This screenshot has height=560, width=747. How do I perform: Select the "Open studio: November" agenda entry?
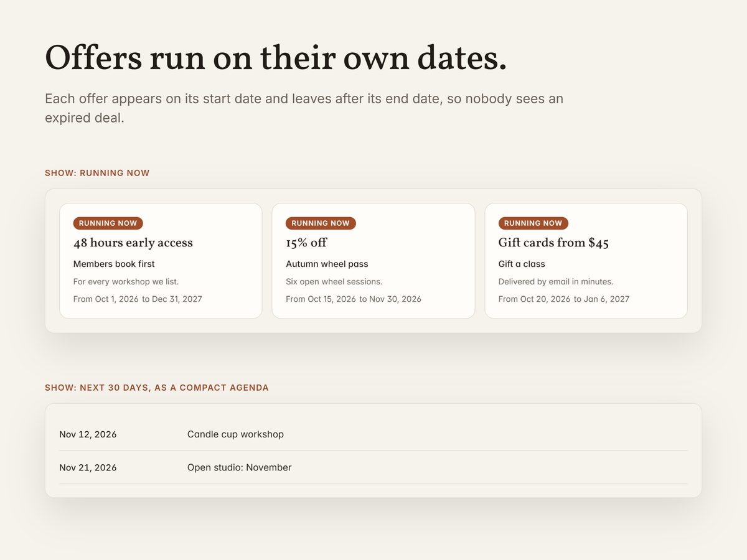(240, 467)
